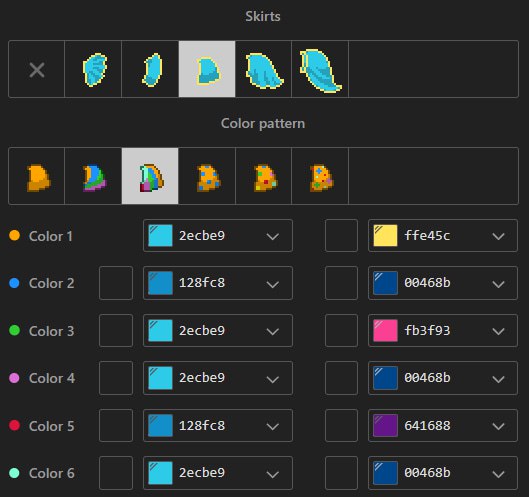
Task: Click the ffe45c yellow color swatch
Action: [386, 236]
